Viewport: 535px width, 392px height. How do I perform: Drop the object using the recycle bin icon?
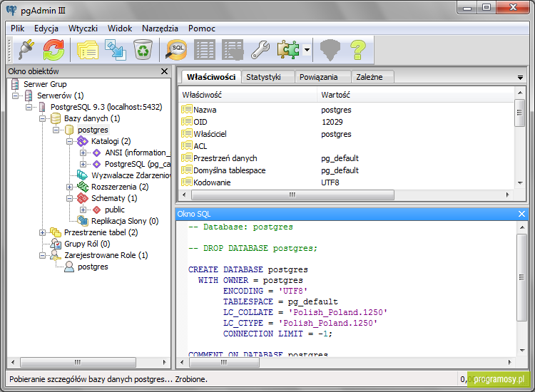143,50
